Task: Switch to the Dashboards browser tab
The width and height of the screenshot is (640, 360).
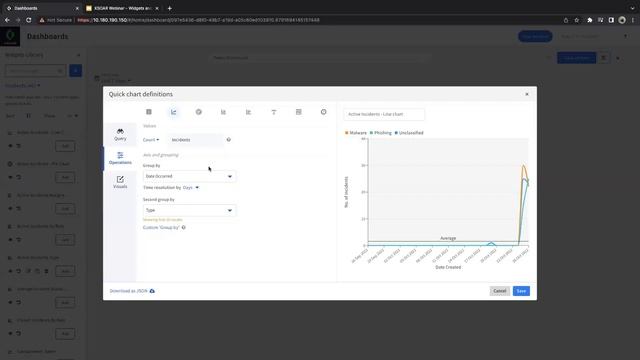Action: pyautogui.click(x=42, y=8)
